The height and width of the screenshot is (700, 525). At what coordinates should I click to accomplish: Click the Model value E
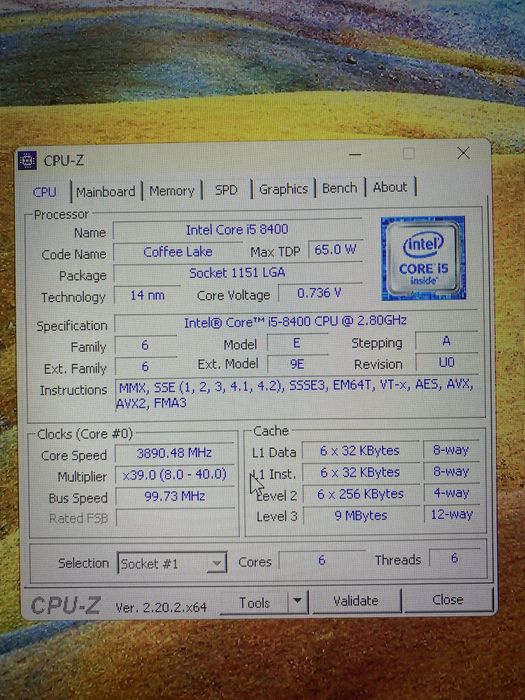pos(296,343)
